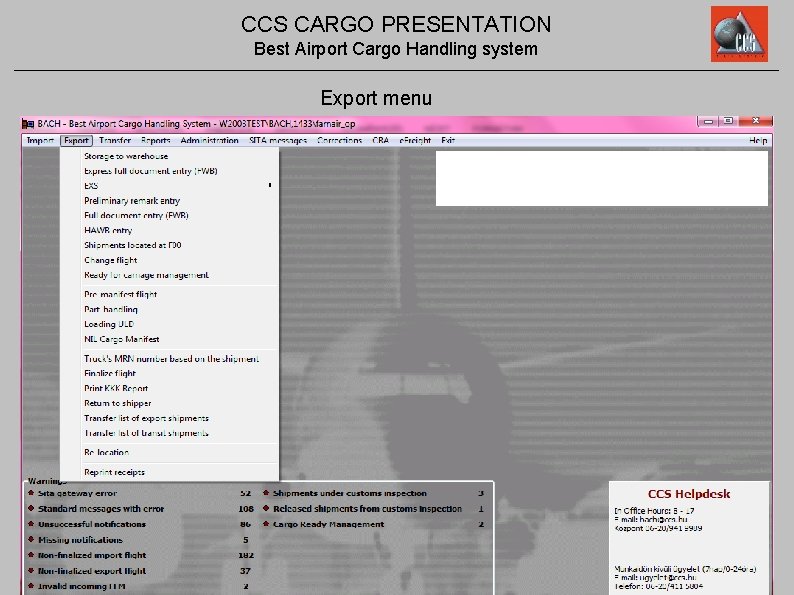Choose Truck's MRN number based on shipment

(x=170, y=359)
